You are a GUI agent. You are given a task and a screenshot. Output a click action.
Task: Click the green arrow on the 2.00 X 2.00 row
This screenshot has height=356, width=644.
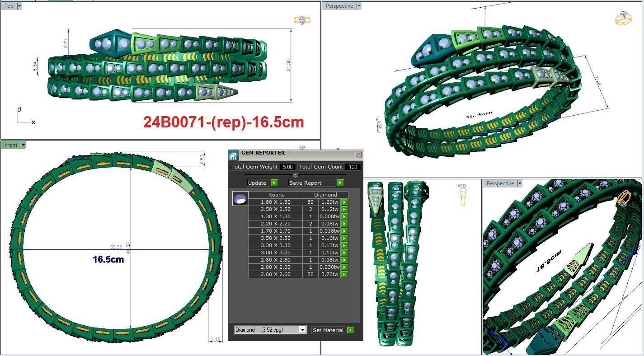[344, 267]
